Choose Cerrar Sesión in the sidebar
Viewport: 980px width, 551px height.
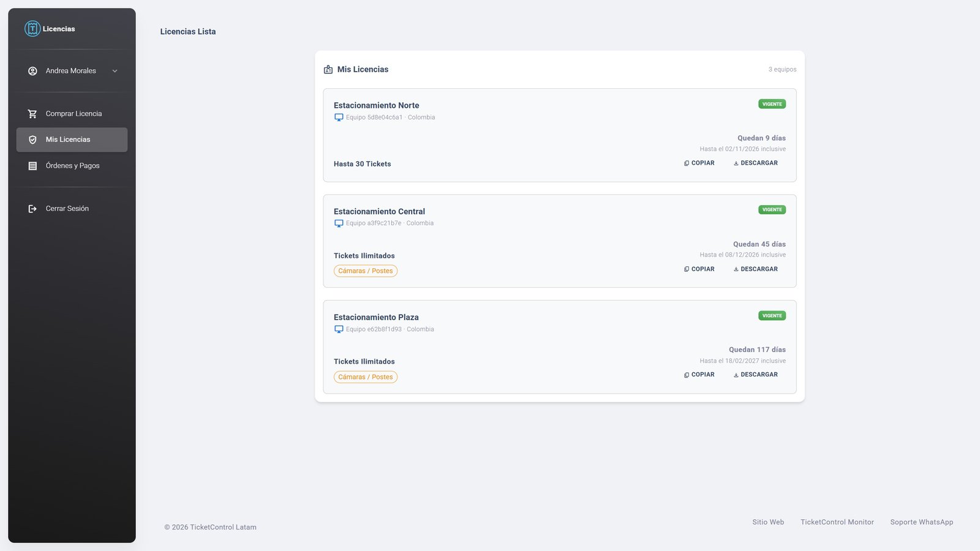72,209
